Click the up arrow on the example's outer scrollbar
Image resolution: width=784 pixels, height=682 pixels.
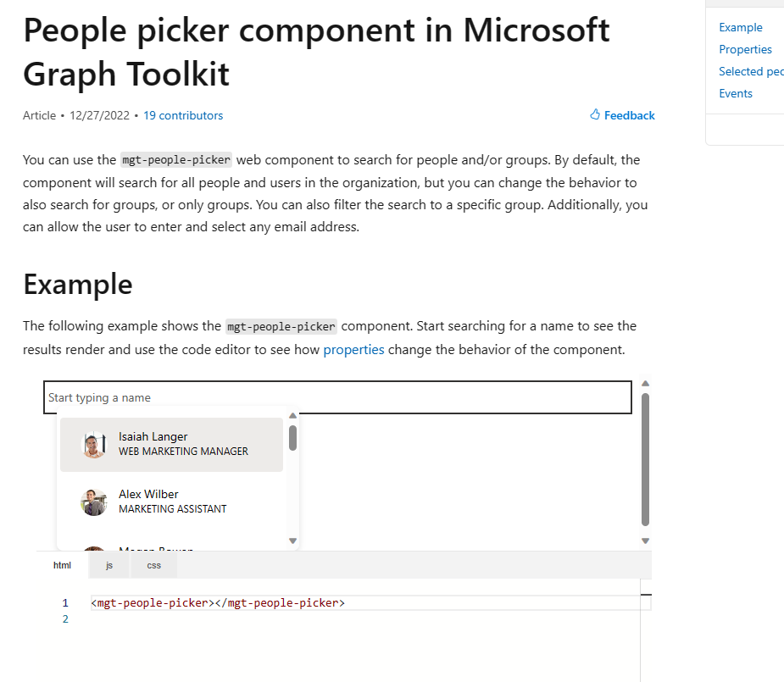tap(645, 382)
